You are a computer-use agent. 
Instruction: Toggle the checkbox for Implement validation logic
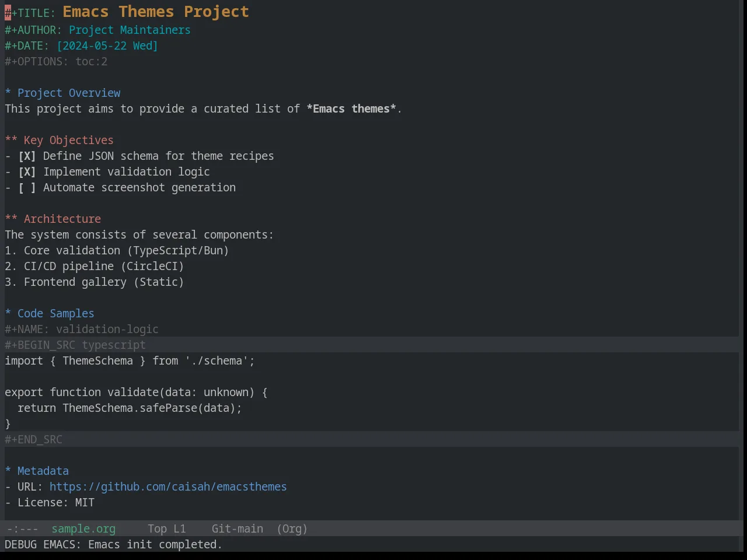(x=27, y=172)
